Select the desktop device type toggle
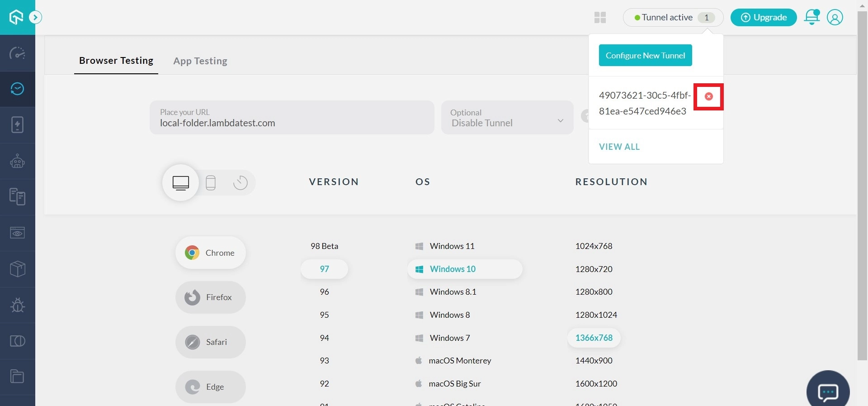Image resolution: width=868 pixels, height=406 pixels. [181, 183]
